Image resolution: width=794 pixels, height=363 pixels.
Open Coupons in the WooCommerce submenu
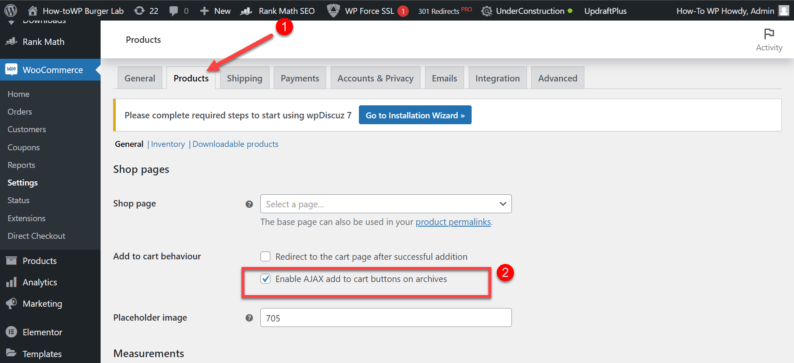(x=24, y=147)
